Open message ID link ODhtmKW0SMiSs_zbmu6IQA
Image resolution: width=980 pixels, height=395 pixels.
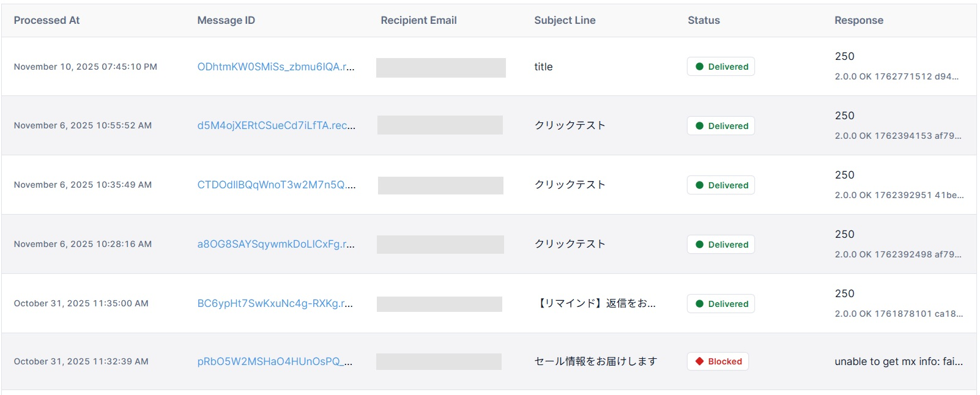pos(275,67)
